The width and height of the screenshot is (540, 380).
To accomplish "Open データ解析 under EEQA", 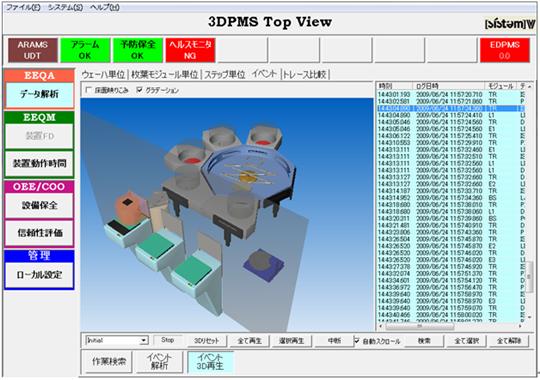I will (x=39, y=94).
